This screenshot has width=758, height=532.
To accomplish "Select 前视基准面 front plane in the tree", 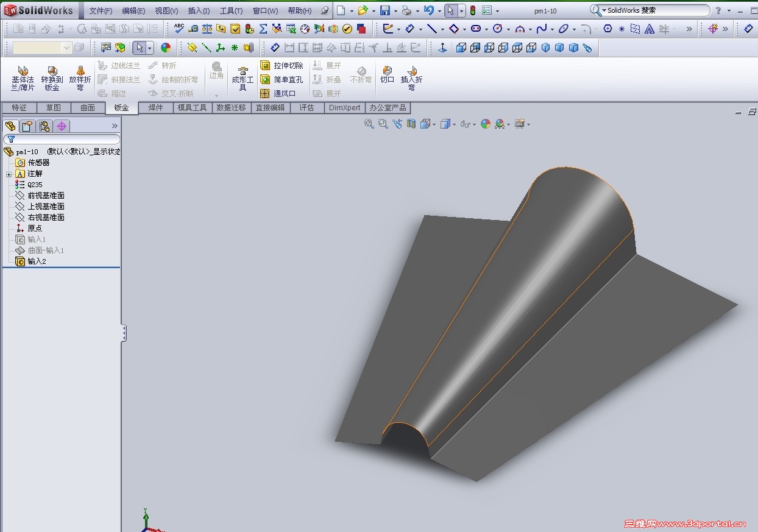I will coord(46,196).
